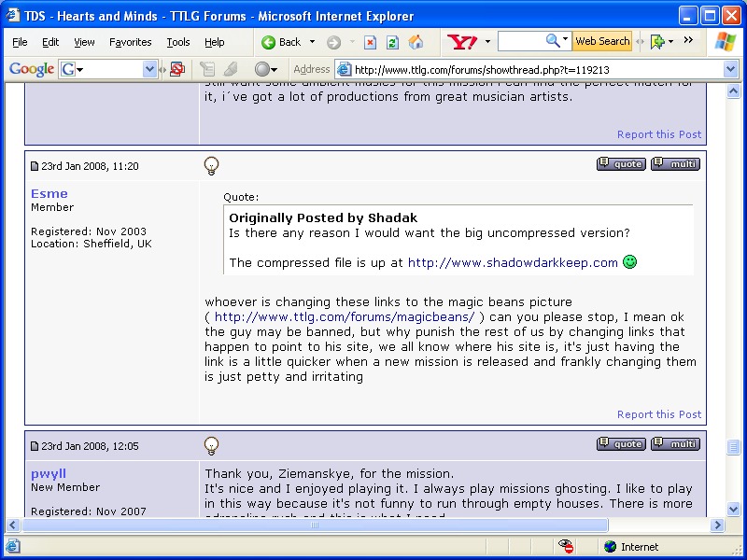Click the horizontal scrollbar thumb
Screen dimensions: 747x560
click(x=314, y=525)
